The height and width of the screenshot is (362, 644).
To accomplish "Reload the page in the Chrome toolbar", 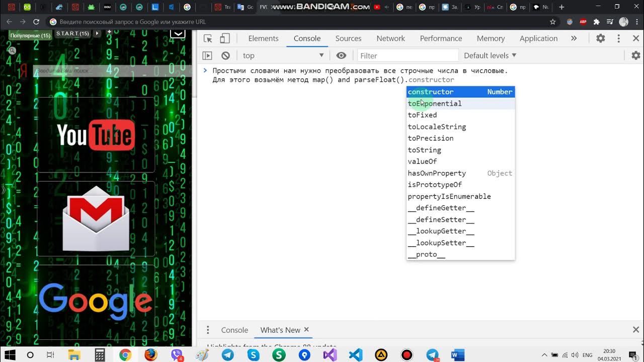I will click(36, 22).
